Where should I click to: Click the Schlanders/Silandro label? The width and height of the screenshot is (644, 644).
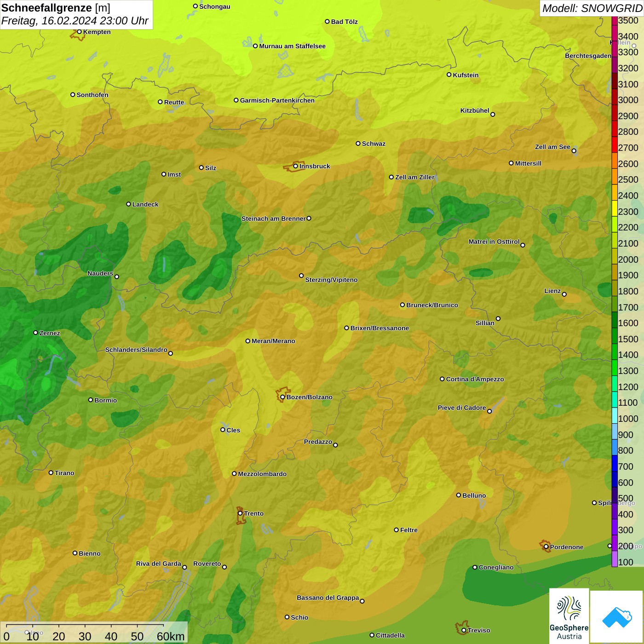(x=136, y=350)
